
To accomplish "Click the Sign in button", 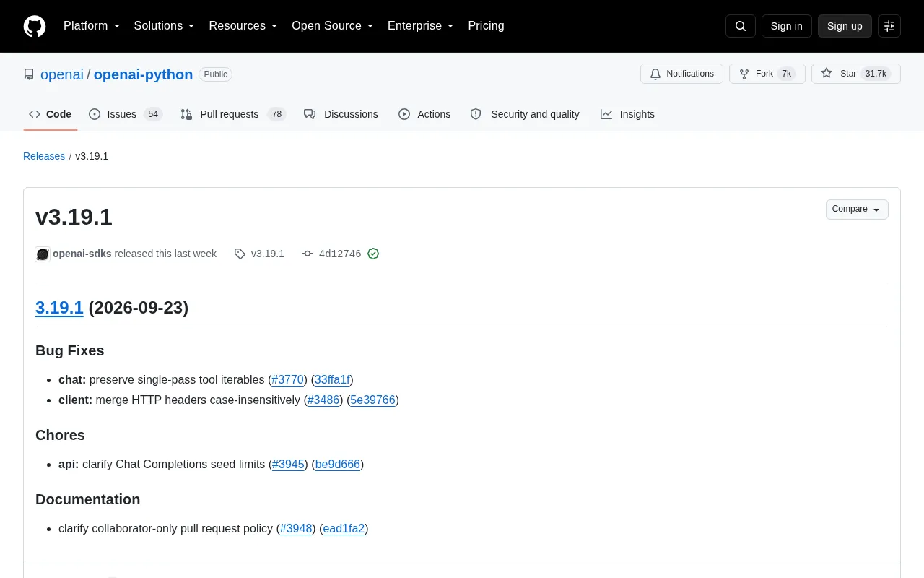I will click(786, 26).
